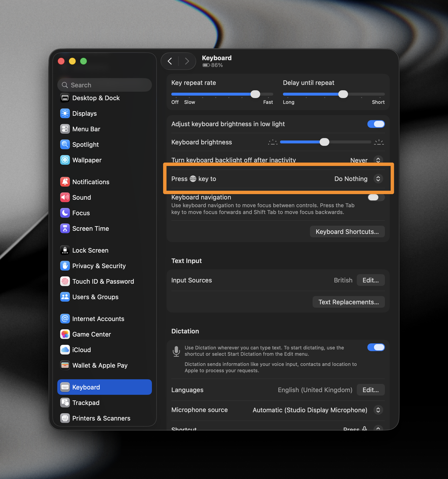Enable the Keyboard navigation switch
Screen dimensions: 448x479
[376, 198]
